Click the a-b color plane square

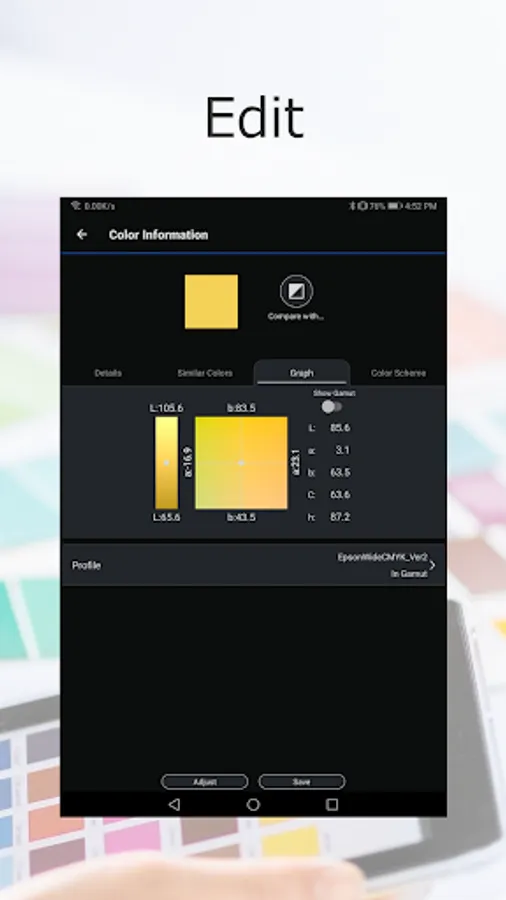point(241,463)
